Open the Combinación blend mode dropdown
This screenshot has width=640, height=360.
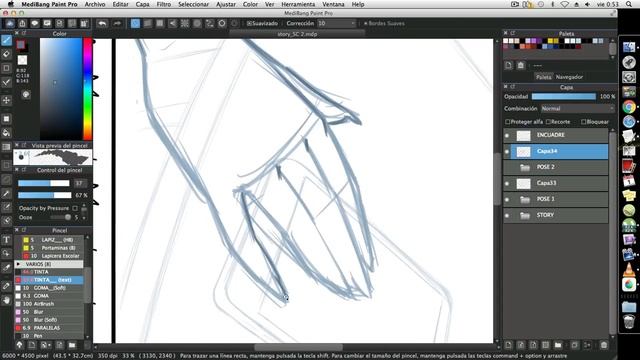578,109
